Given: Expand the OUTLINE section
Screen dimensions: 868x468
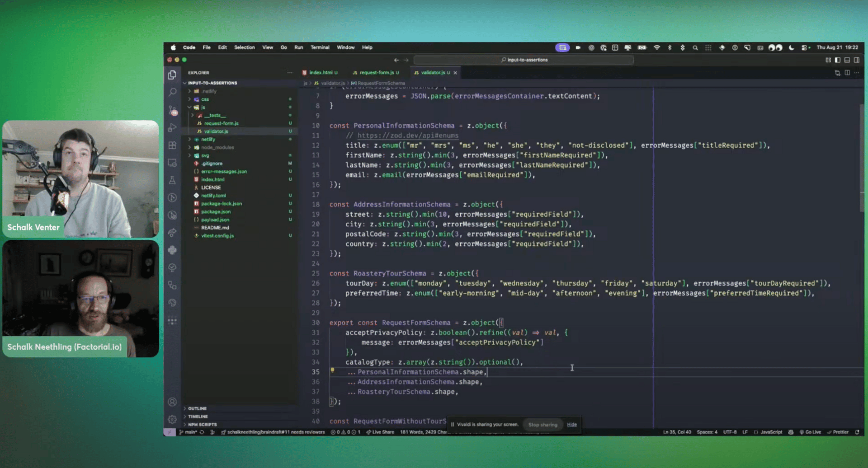Looking at the screenshot, I should [197, 408].
